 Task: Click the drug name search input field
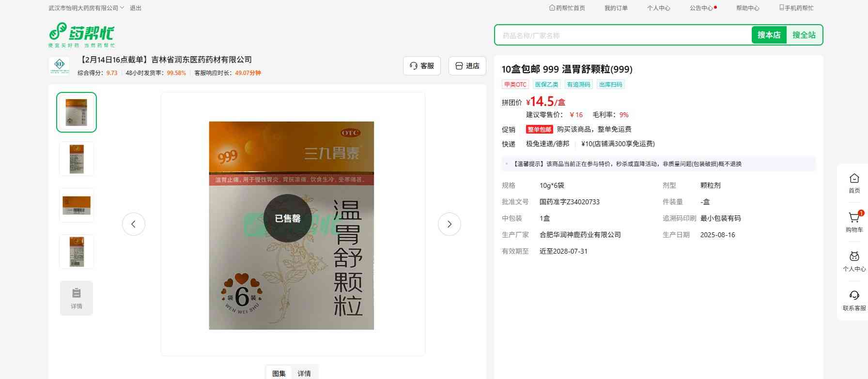(x=622, y=35)
